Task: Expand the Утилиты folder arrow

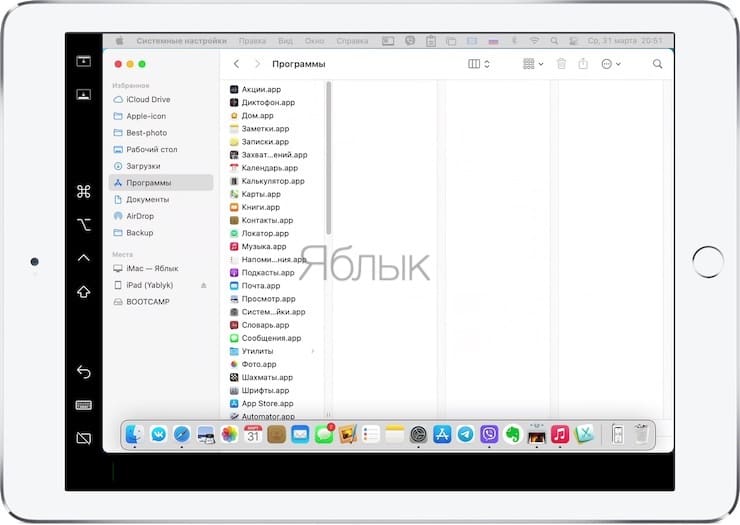Action: click(x=313, y=351)
